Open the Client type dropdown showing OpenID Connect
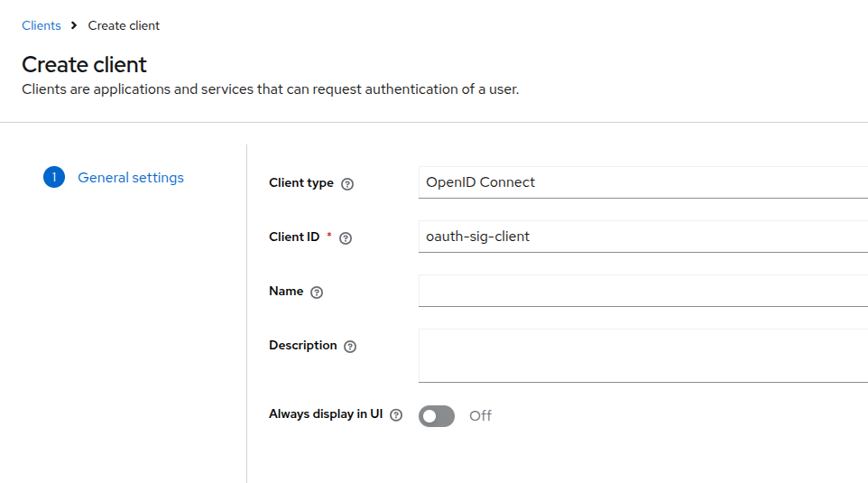Screen dimensions: 868x483 point(643,182)
